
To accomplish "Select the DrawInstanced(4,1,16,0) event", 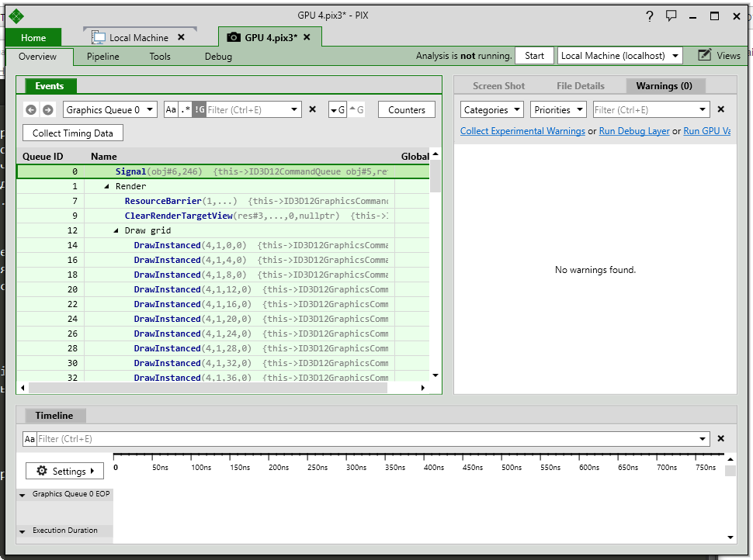I will (x=223, y=304).
